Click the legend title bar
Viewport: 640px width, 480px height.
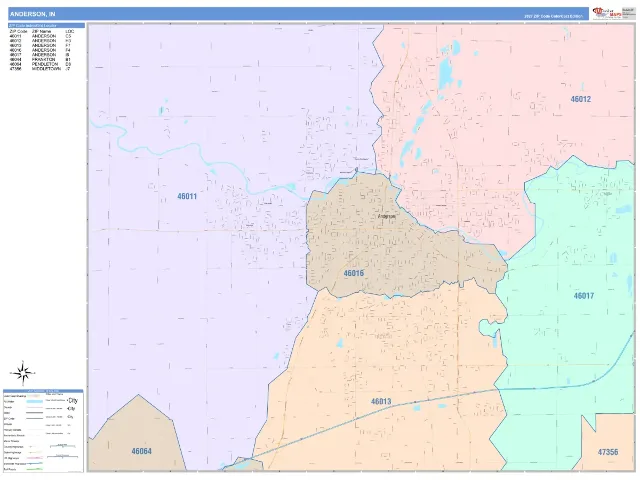coord(43,391)
